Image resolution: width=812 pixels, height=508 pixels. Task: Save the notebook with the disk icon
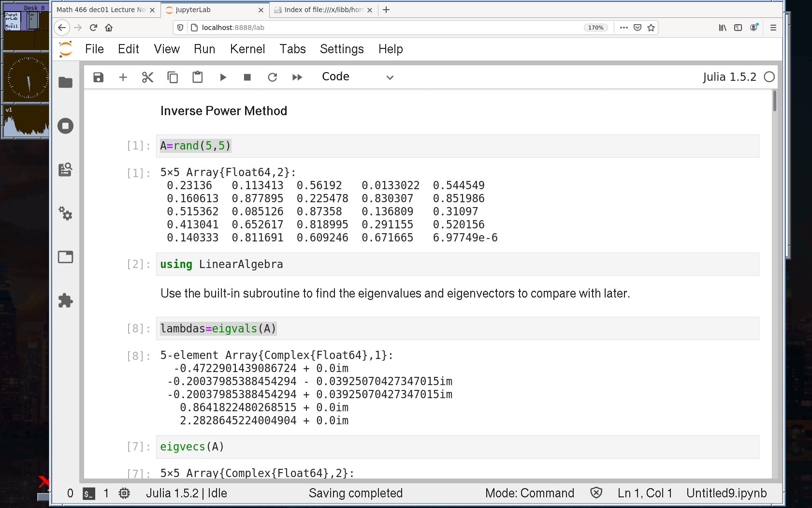[x=98, y=77]
